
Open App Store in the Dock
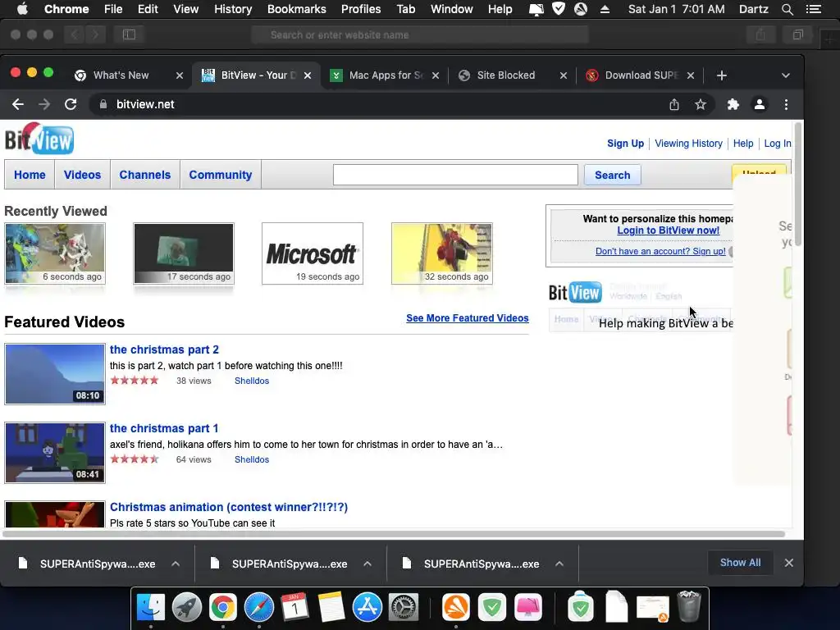tap(367, 608)
